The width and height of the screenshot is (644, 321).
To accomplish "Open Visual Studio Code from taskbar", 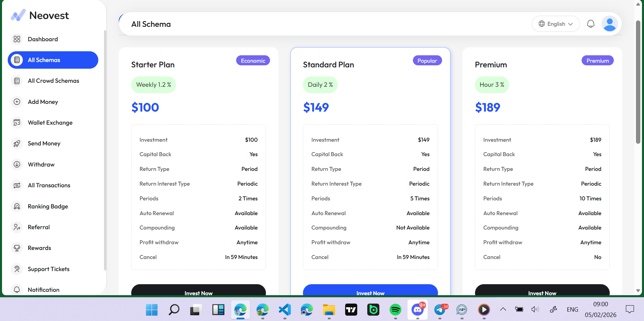I will (285, 310).
